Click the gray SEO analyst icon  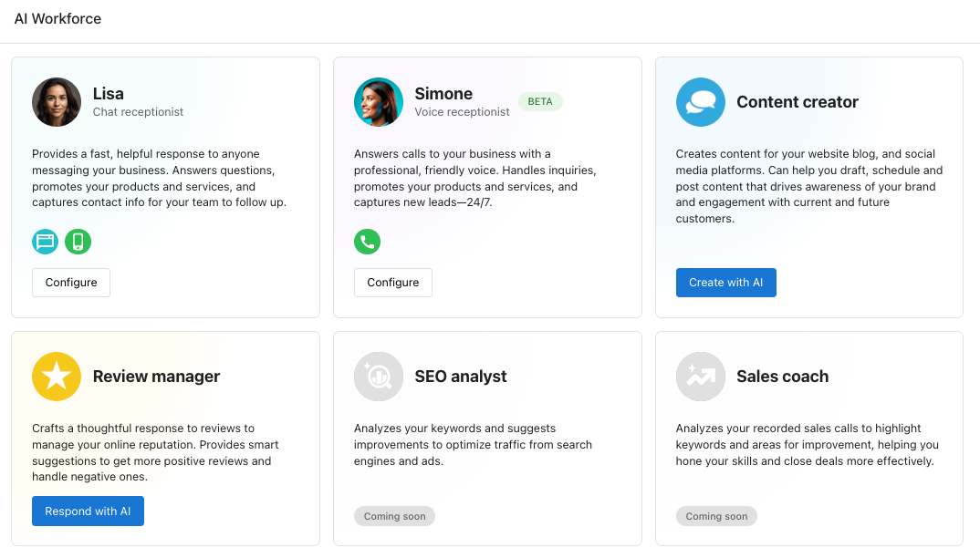pyautogui.click(x=378, y=377)
